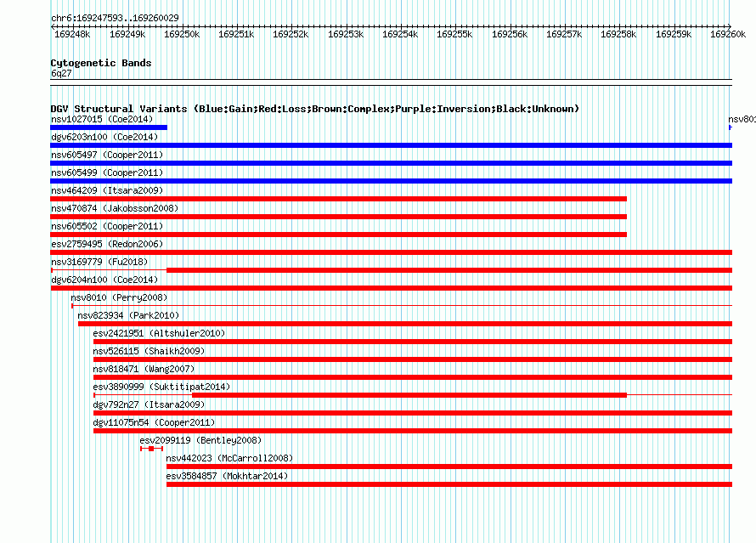
Task: Open nsv3169779 (Fu2018) variant label
Action: [99, 262]
